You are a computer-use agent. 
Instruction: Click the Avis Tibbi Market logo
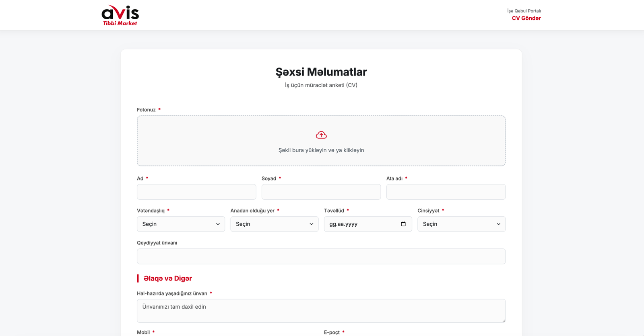[120, 15]
